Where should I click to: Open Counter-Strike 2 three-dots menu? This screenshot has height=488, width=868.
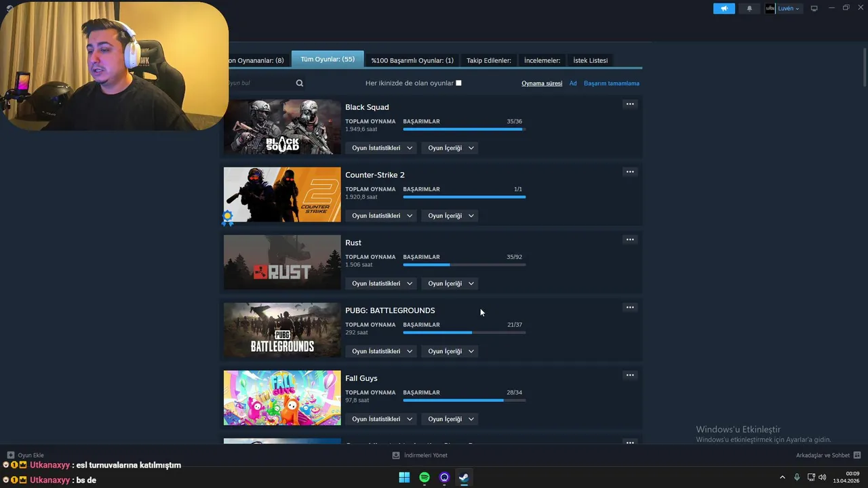tap(630, 171)
